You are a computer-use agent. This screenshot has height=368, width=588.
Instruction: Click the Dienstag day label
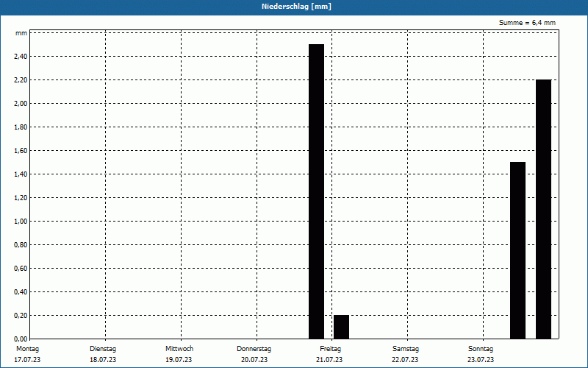103,349
